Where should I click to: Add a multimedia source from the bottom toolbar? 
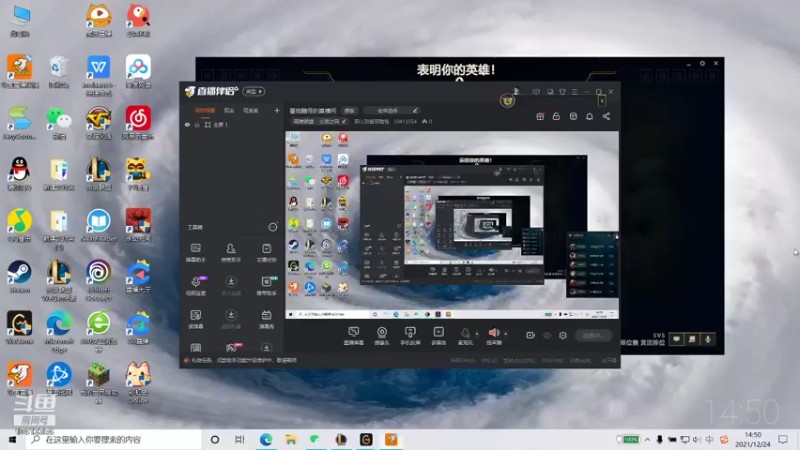[x=438, y=336]
